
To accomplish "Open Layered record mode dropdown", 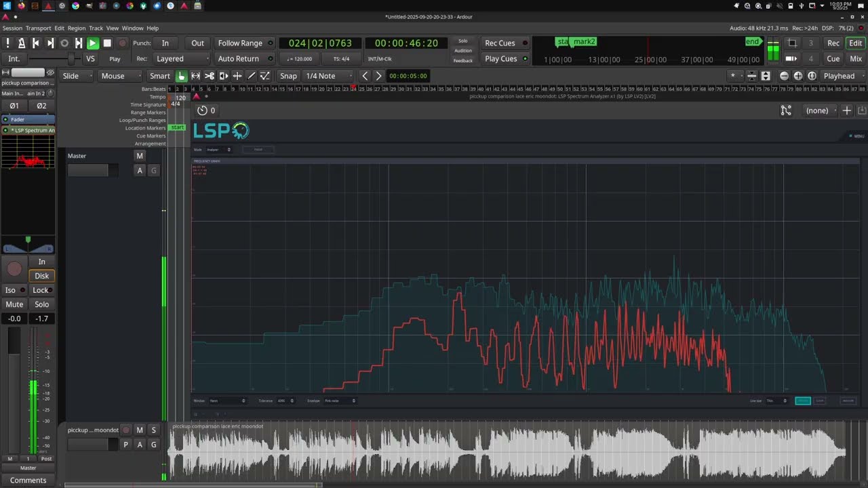I will click(x=180, y=59).
